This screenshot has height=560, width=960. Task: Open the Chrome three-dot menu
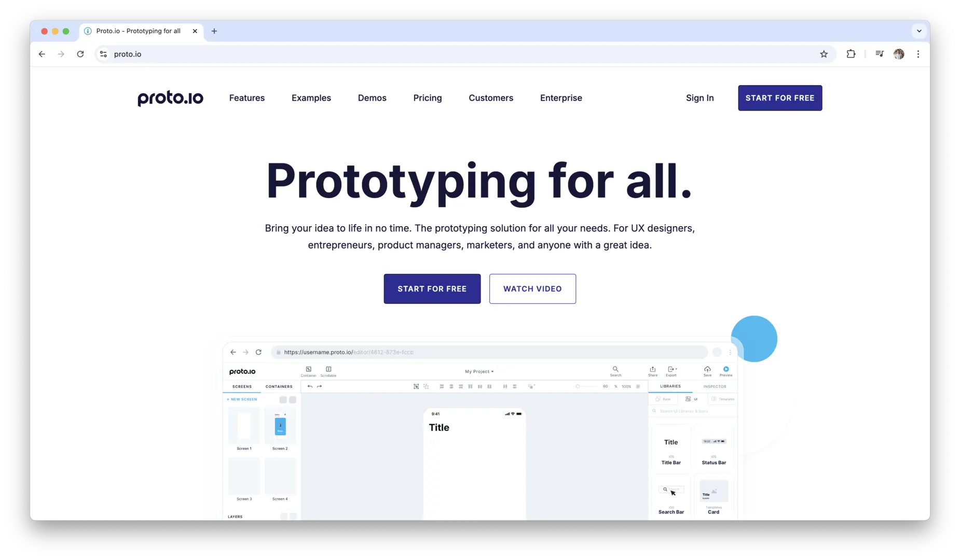[918, 54]
